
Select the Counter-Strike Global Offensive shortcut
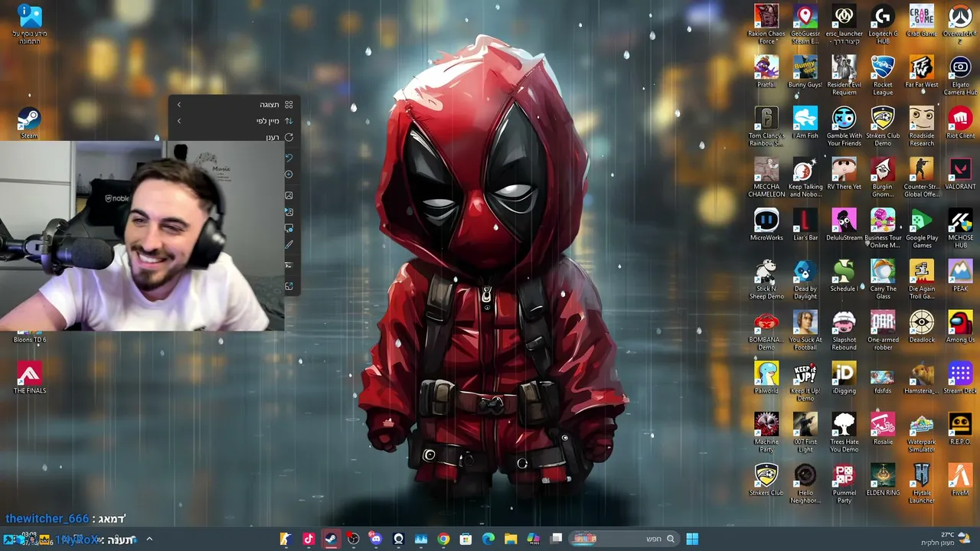(922, 177)
